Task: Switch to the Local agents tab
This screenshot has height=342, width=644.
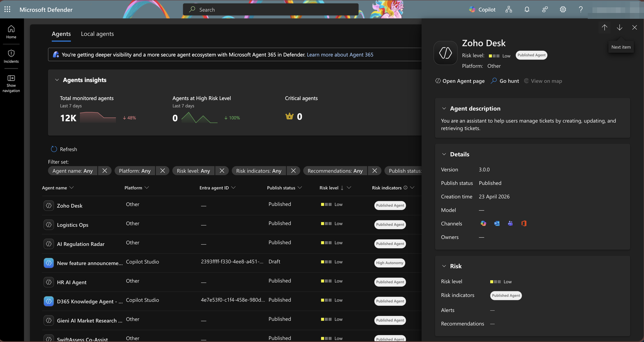Action: click(x=97, y=34)
